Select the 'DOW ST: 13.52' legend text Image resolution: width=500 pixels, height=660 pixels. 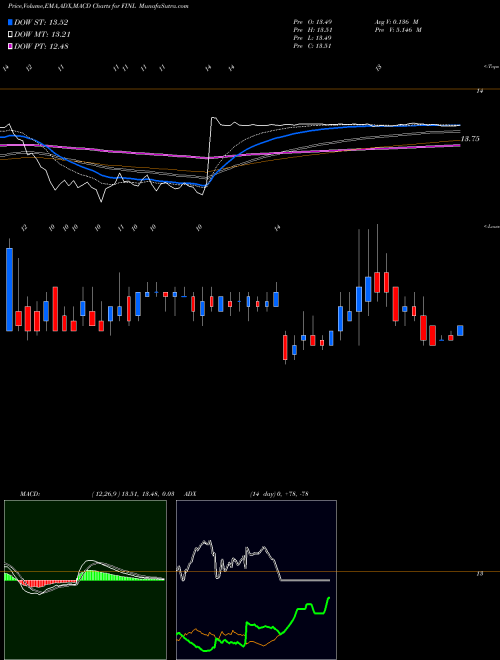pos(41,23)
